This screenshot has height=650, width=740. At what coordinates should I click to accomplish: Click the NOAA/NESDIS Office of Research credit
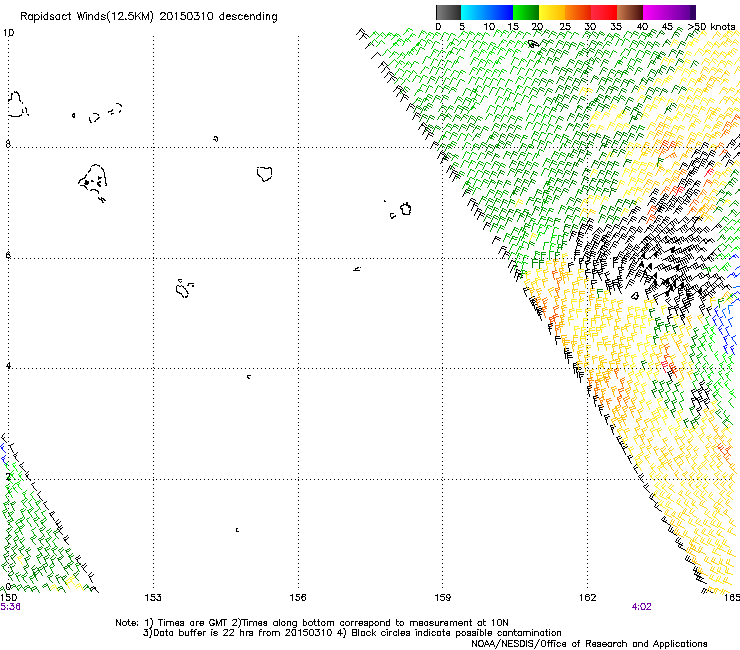589,644
